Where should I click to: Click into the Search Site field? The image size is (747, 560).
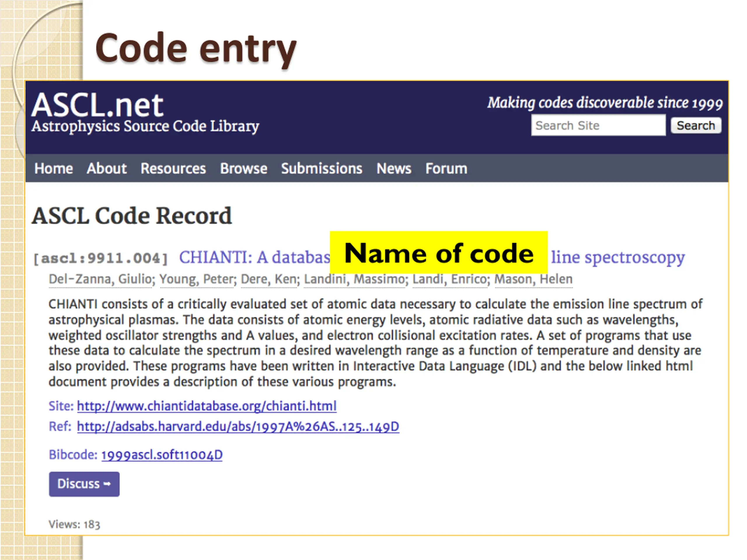pos(598,125)
